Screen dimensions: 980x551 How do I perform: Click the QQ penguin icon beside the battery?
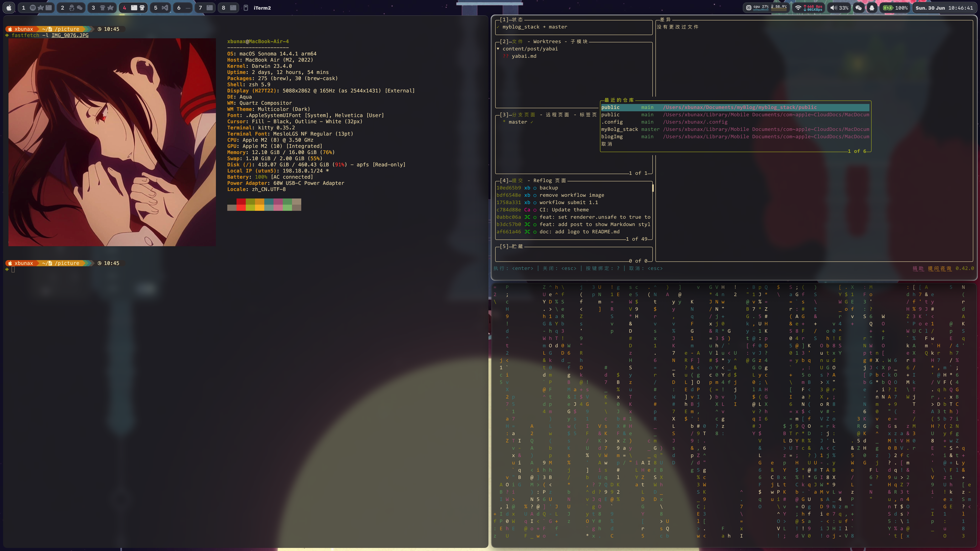872,8
